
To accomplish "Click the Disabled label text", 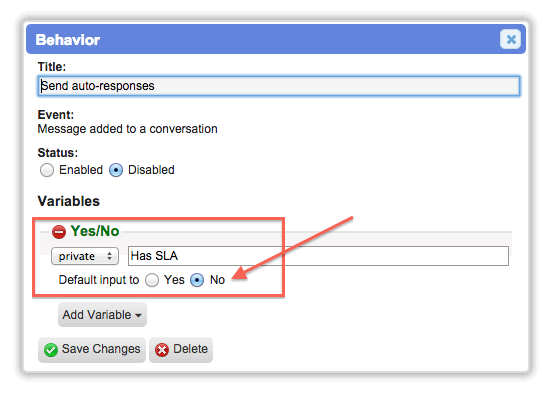I will [x=151, y=170].
